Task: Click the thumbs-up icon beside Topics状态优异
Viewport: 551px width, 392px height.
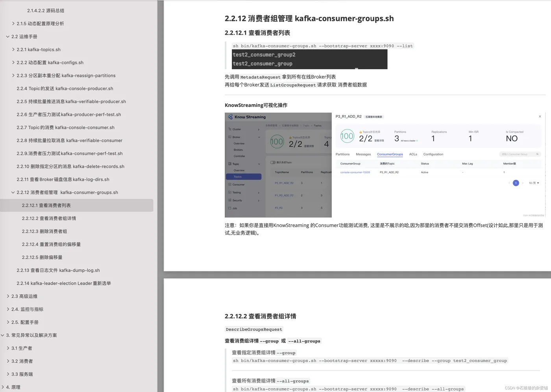Action: (360, 132)
